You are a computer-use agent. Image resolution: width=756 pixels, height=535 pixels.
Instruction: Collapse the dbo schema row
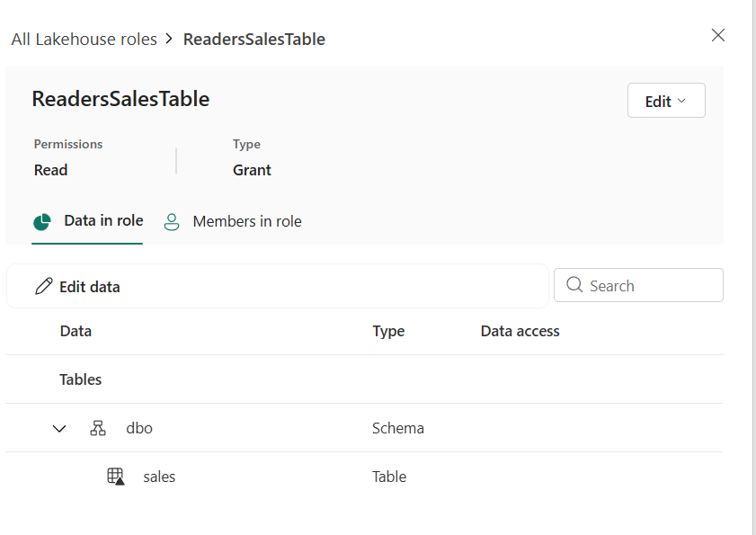[x=59, y=428]
